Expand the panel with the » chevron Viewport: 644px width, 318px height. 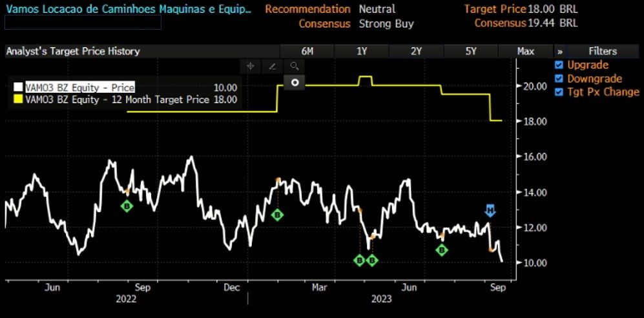[x=559, y=51]
